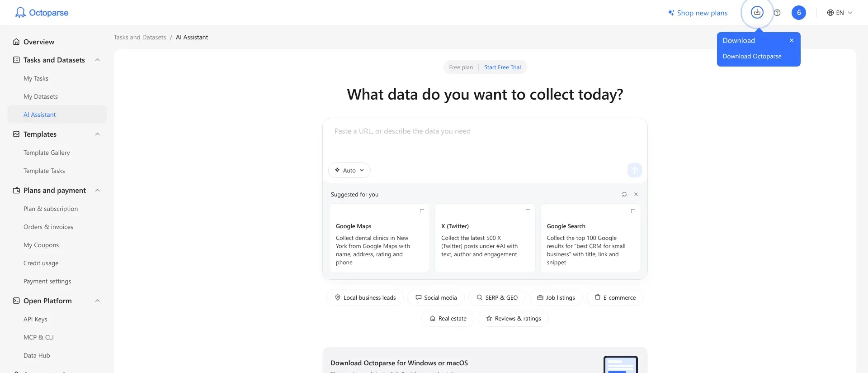Open the help question mark icon
This screenshot has height=373, width=868.
[777, 13]
